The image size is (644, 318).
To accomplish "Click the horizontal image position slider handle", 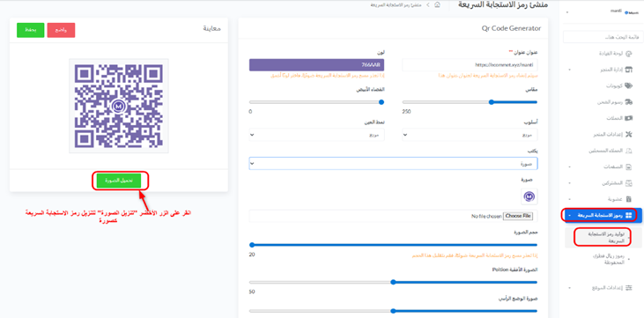I will [x=393, y=282].
